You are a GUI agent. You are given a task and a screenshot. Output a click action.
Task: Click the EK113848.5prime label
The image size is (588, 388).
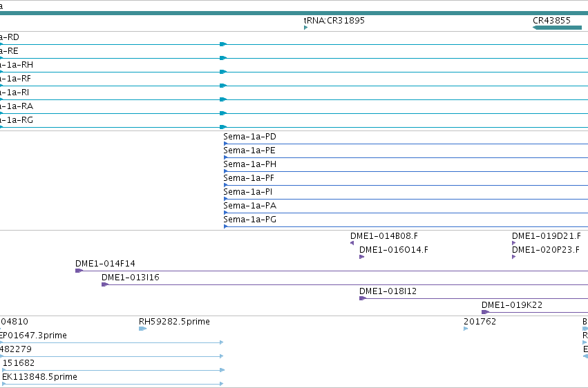40,377
